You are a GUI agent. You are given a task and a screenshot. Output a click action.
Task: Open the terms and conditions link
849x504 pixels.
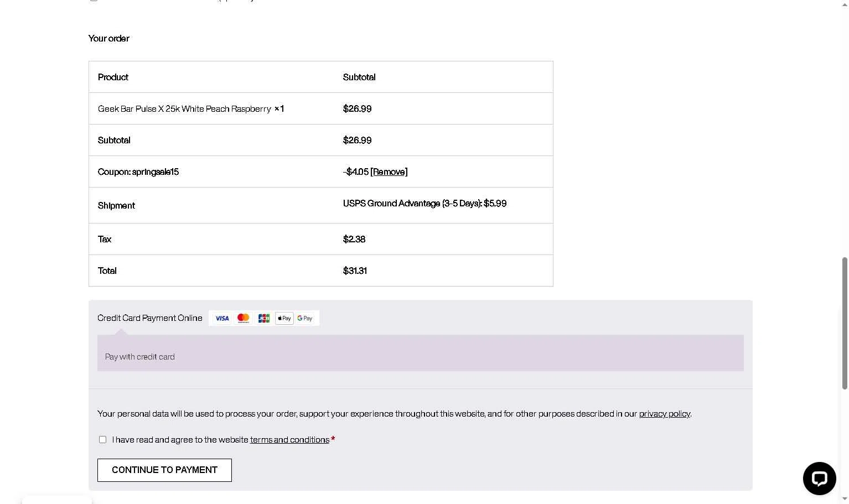(289, 440)
